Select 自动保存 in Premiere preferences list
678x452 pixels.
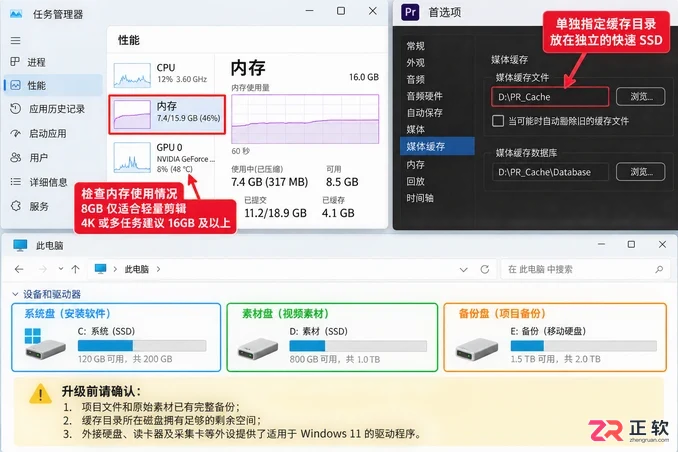(x=425, y=113)
